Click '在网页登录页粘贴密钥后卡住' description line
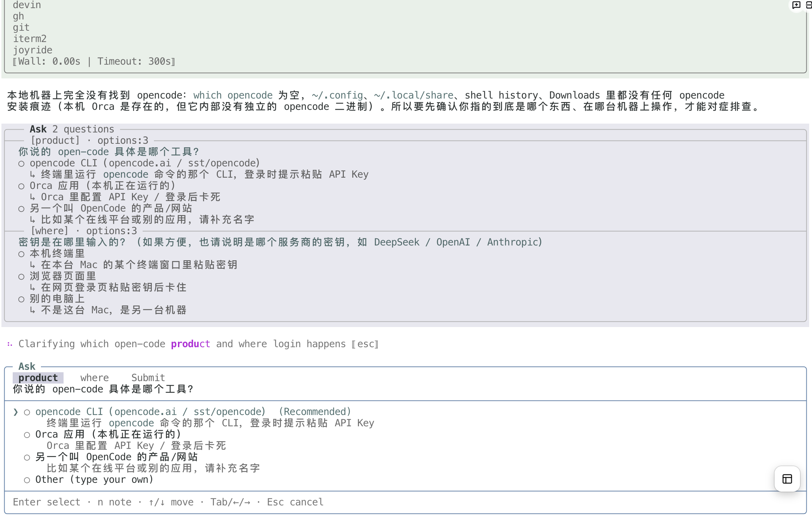This screenshot has width=812, height=522. click(x=114, y=287)
